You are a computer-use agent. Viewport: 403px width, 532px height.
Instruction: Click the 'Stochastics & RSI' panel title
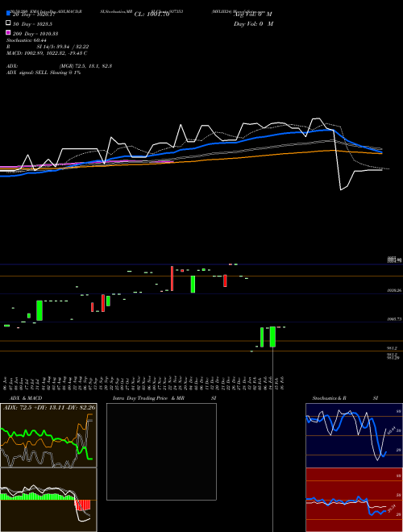pyautogui.click(x=345, y=398)
